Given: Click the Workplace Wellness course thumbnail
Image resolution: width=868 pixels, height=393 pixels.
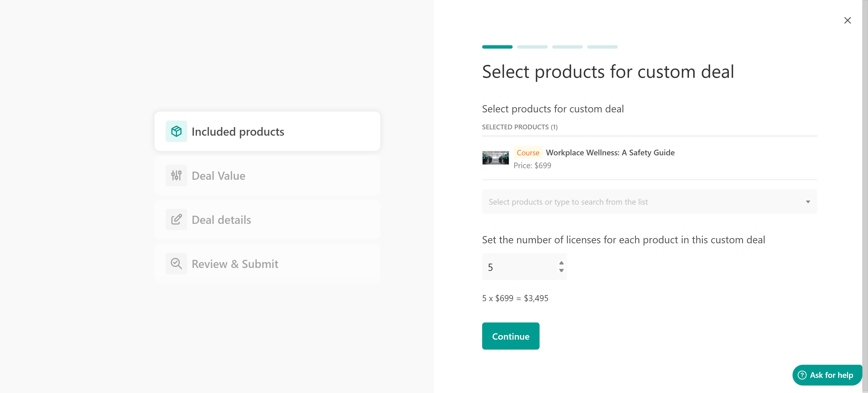Looking at the screenshot, I should (x=495, y=158).
